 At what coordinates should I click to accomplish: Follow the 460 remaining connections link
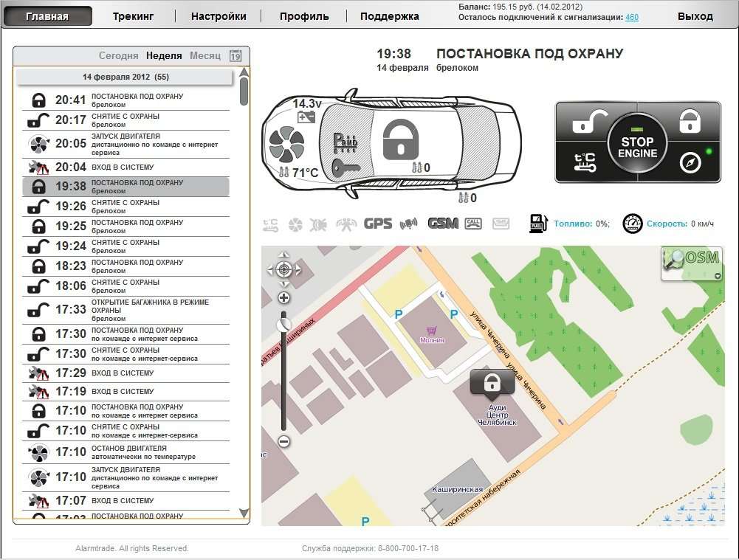coord(631,18)
